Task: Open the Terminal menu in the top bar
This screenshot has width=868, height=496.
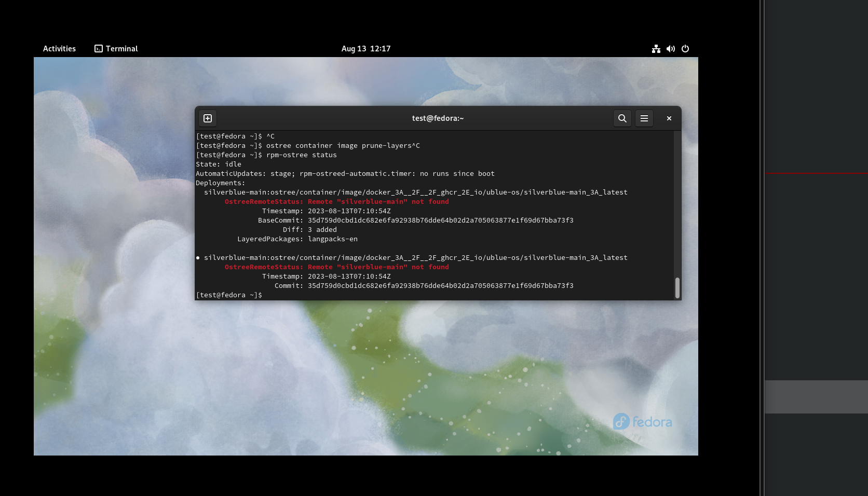Action: pyautogui.click(x=121, y=48)
